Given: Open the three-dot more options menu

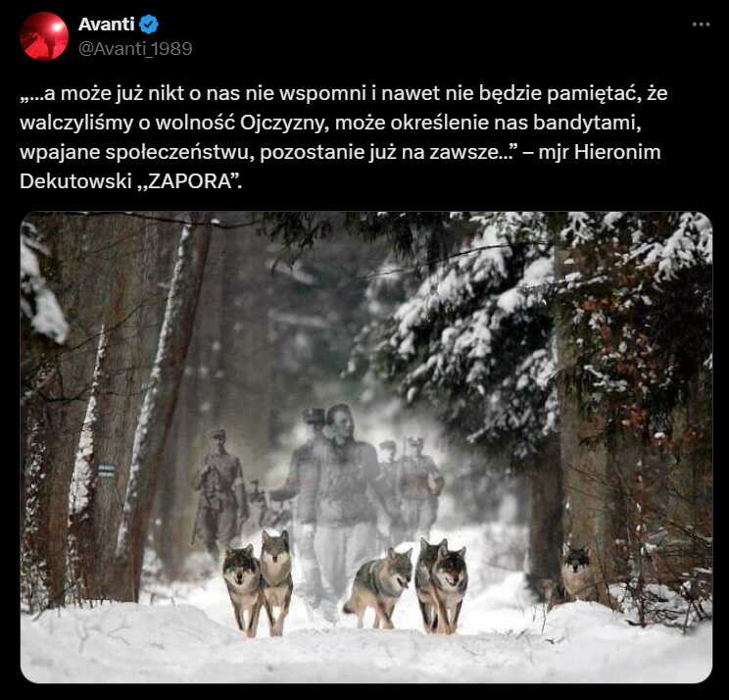Looking at the screenshot, I should [702, 25].
